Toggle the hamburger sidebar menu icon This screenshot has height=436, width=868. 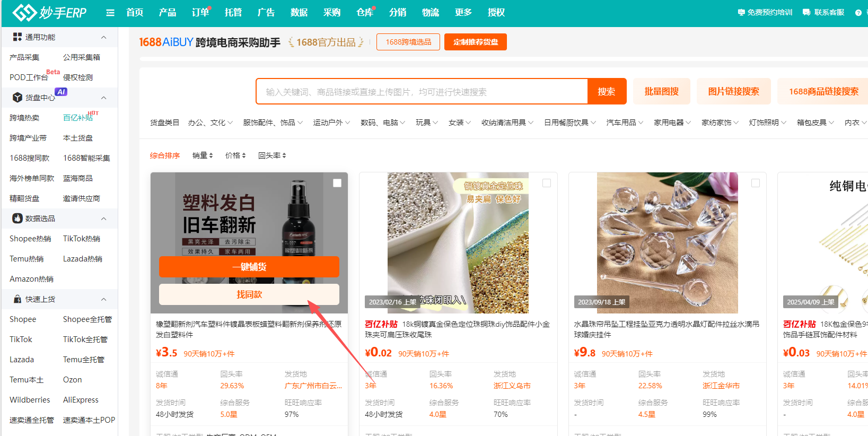(110, 13)
